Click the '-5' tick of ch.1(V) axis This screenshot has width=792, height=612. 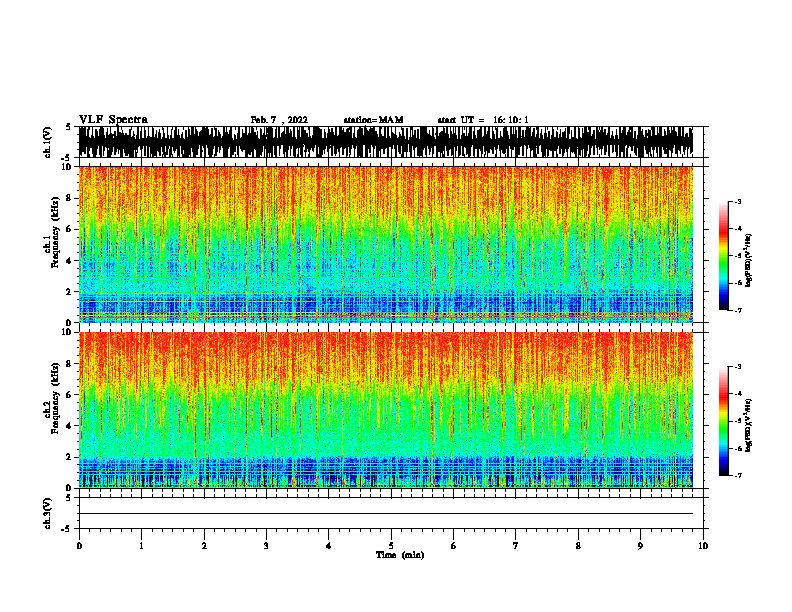pos(67,157)
